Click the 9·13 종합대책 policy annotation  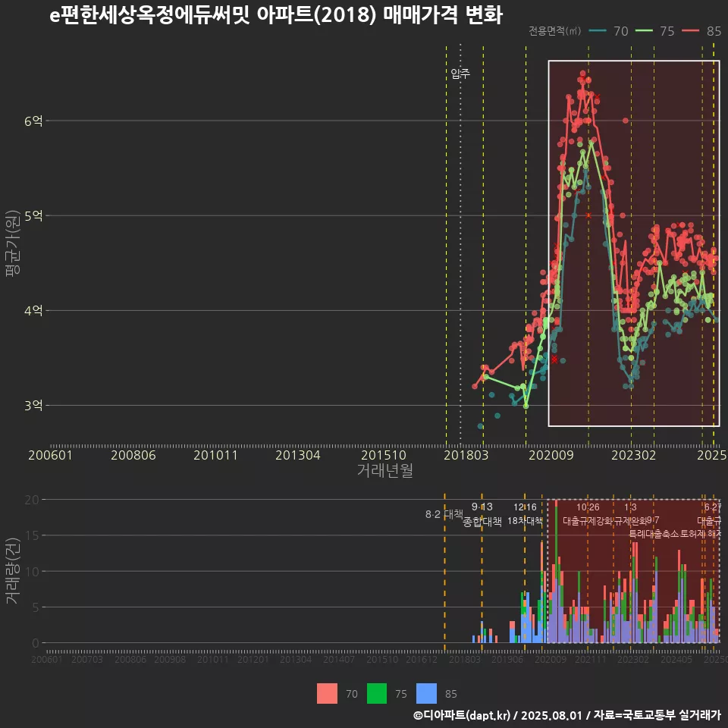[482, 514]
